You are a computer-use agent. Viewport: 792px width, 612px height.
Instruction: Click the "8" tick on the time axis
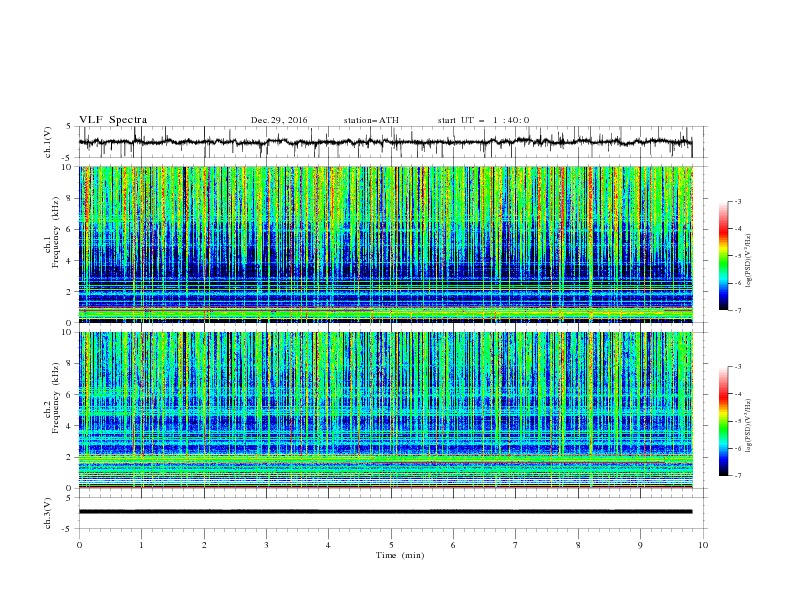pyautogui.click(x=578, y=545)
